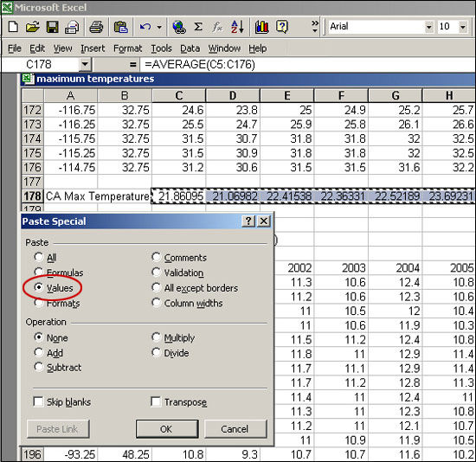Click OK in Paste Special

pos(167,428)
